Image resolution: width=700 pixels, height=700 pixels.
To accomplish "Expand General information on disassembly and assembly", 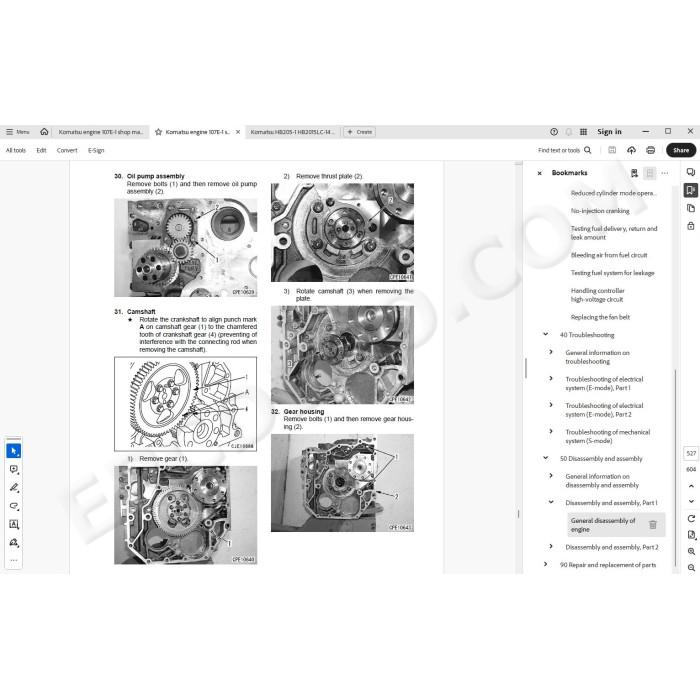I will coord(551,475).
